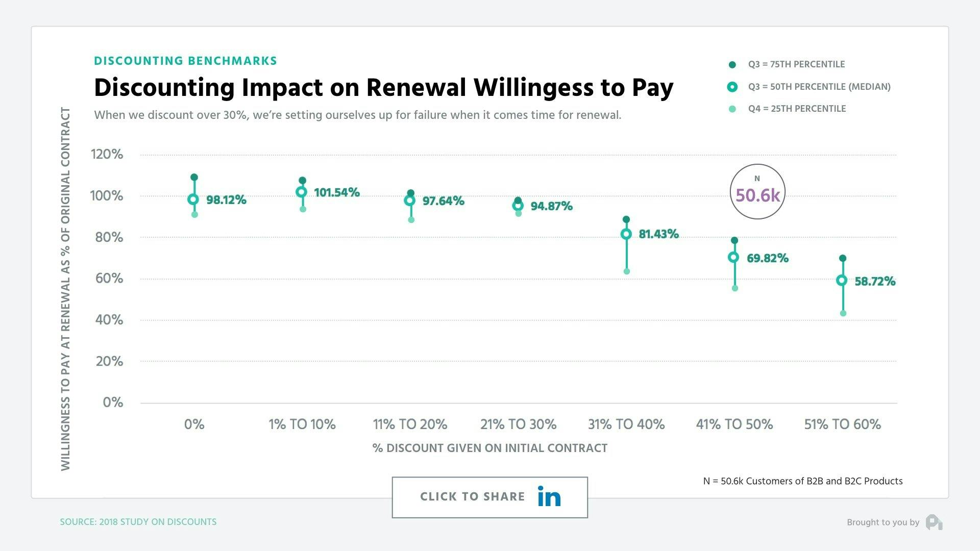Click the chart title text
This screenshot has width=980, height=551.
tap(383, 87)
